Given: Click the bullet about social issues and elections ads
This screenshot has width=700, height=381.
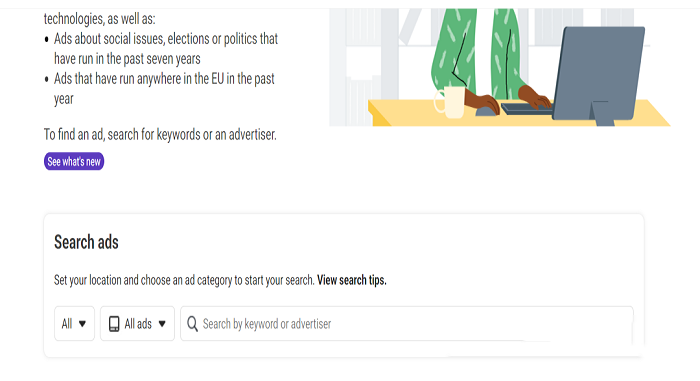Looking at the screenshot, I should coord(162,49).
